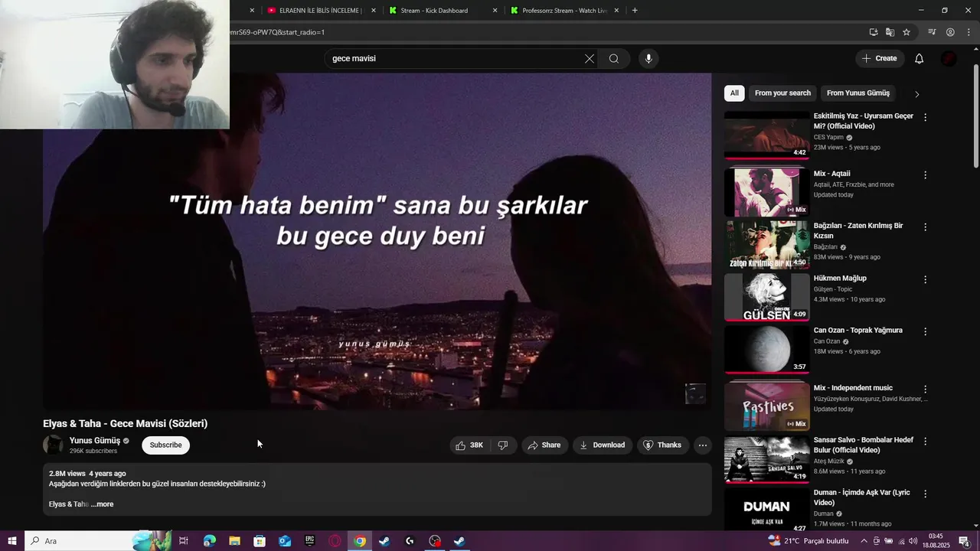Open the media control icon in Chrome toolbar
Image resolution: width=980 pixels, height=551 pixels.
point(932,32)
